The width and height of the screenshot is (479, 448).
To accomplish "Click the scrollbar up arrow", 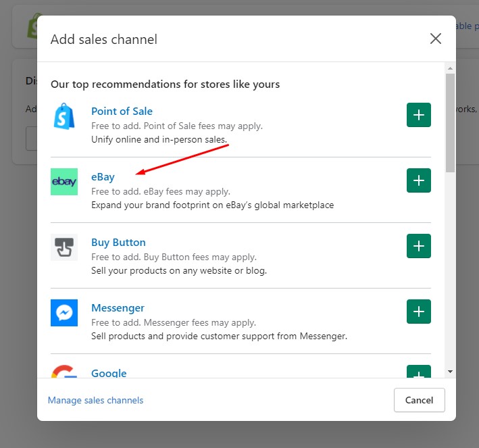I will (x=450, y=68).
